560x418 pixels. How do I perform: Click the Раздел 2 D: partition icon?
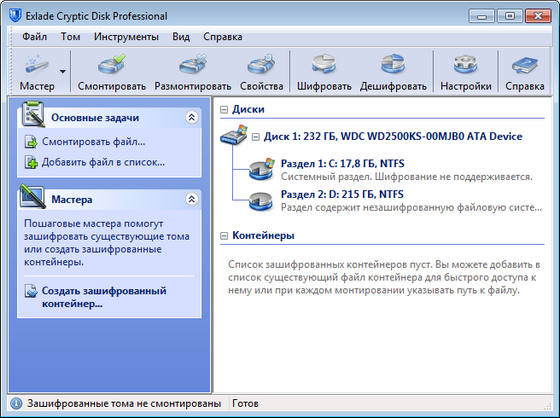point(261,201)
